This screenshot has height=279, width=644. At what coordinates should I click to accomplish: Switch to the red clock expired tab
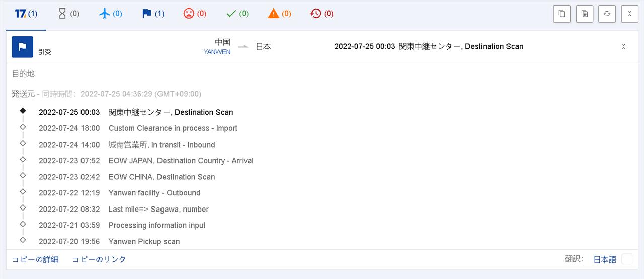coord(322,14)
